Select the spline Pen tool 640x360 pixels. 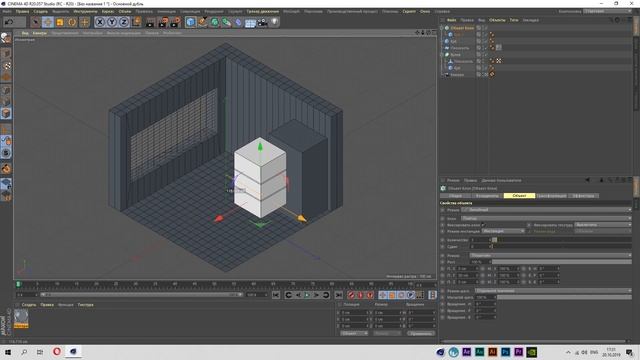[202, 22]
